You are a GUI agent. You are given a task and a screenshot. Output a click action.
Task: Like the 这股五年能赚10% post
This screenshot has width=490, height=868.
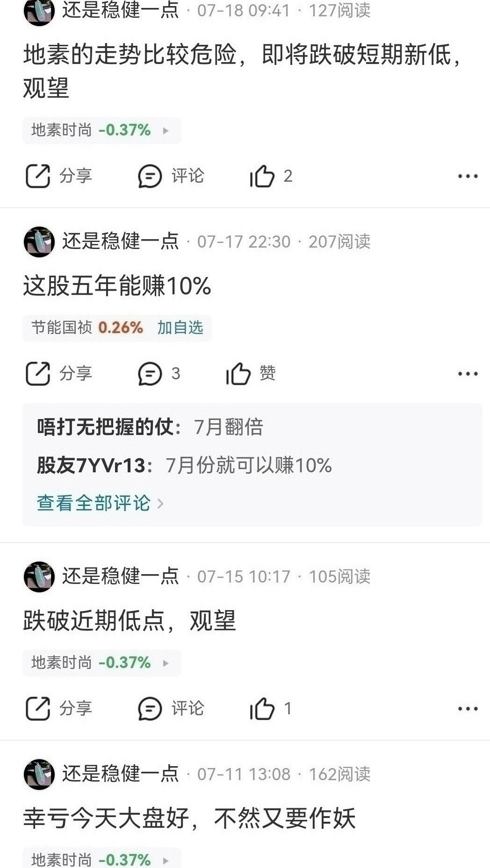(251, 374)
